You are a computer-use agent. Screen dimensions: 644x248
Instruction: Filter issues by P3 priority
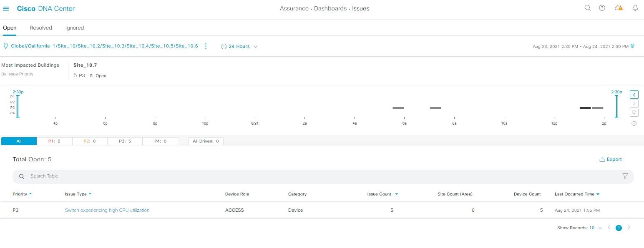tap(125, 141)
